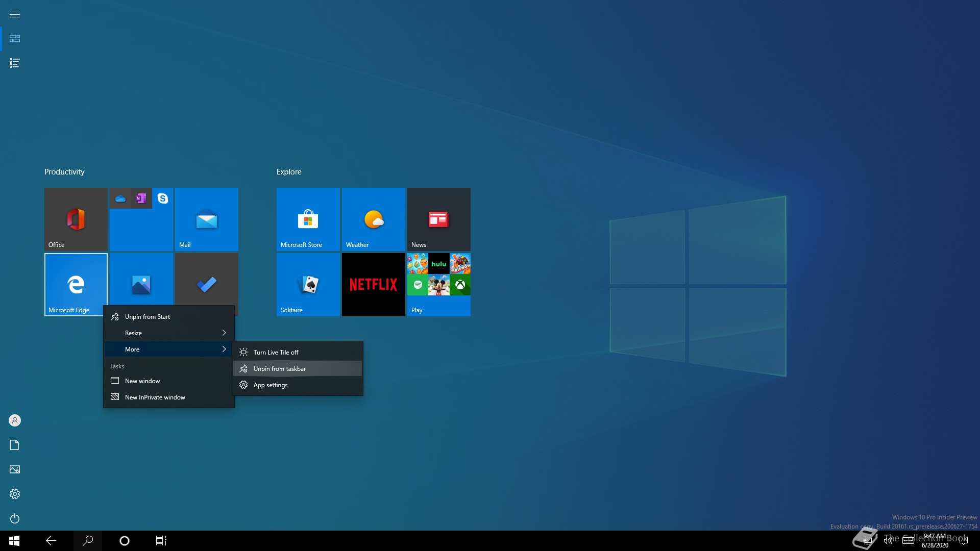This screenshot has width=980, height=551.
Task: Open taskbar Search
Action: [x=88, y=541]
